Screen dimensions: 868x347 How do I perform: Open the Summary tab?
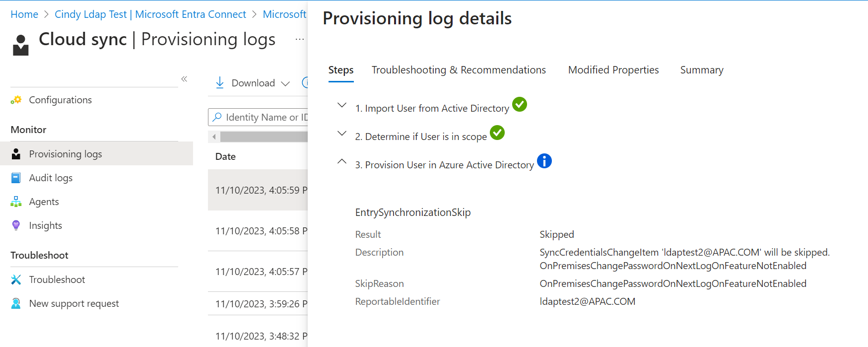point(702,70)
